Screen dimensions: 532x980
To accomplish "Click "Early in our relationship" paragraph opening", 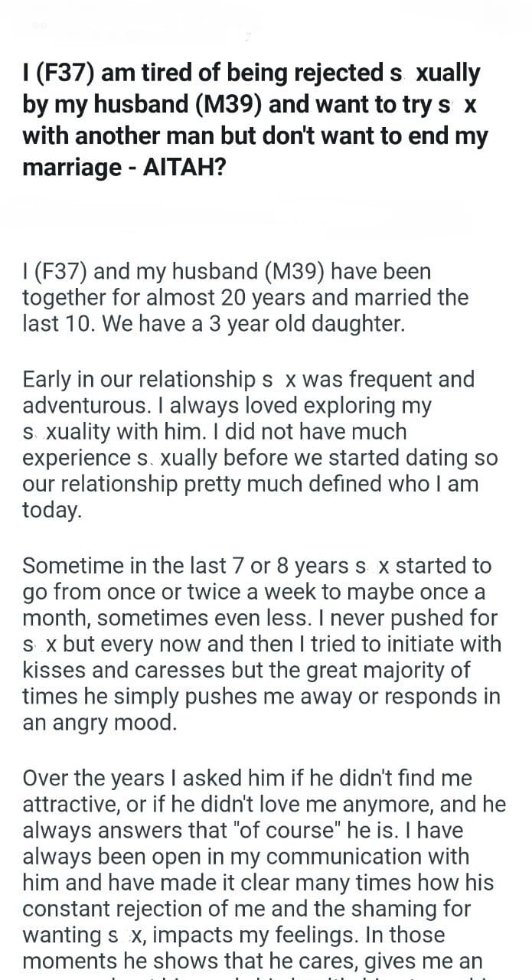I will 140,380.
